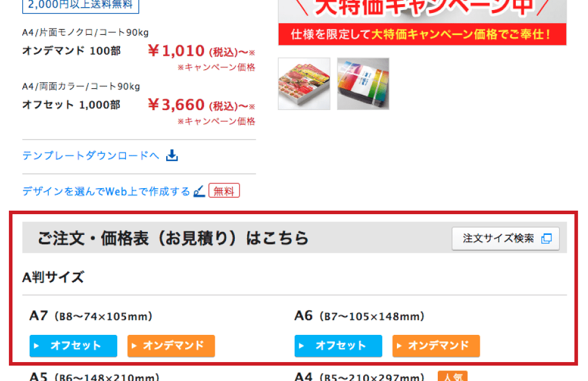Click the pencil icon next to Web上で作成する
The image size is (588, 381).
pos(199,191)
